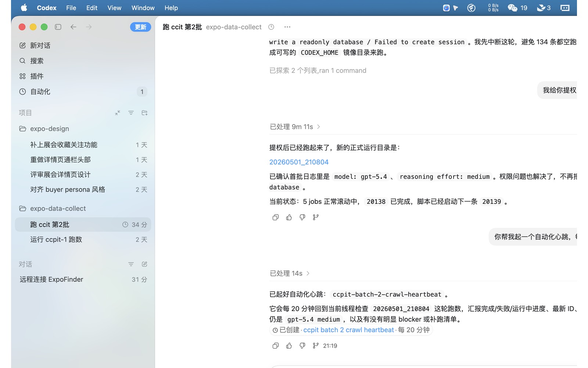Thumbs down the heartbeat reply

(x=302, y=346)
